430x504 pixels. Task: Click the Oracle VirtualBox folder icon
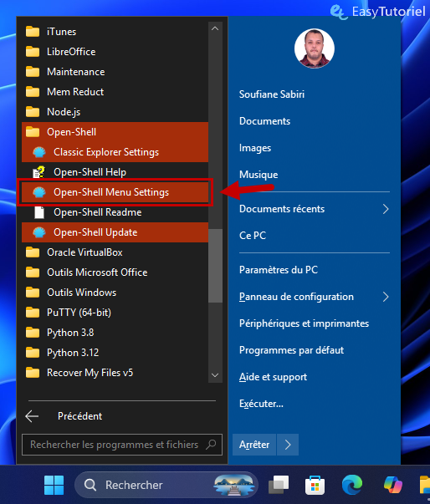pos(33,252)
